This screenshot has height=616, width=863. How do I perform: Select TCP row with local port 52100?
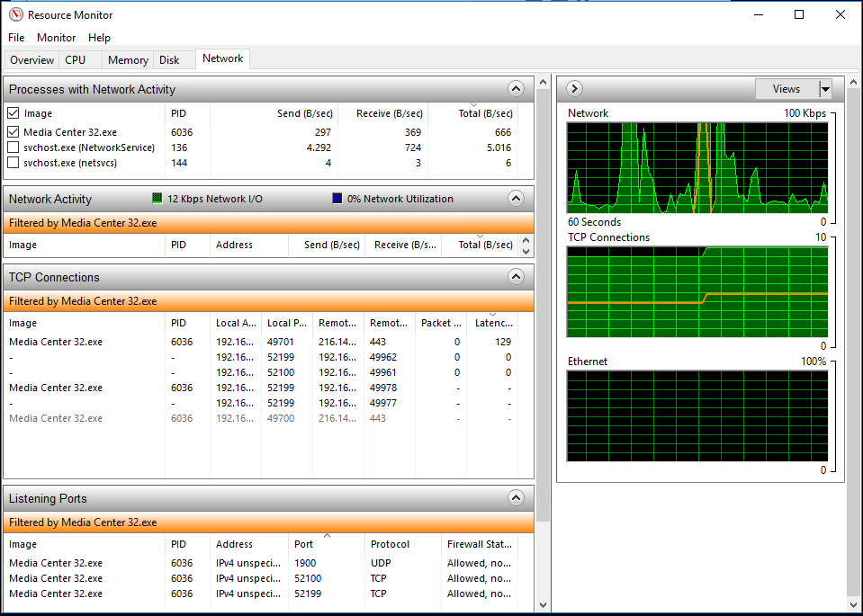pyautogui.click(x=261, y=372)
